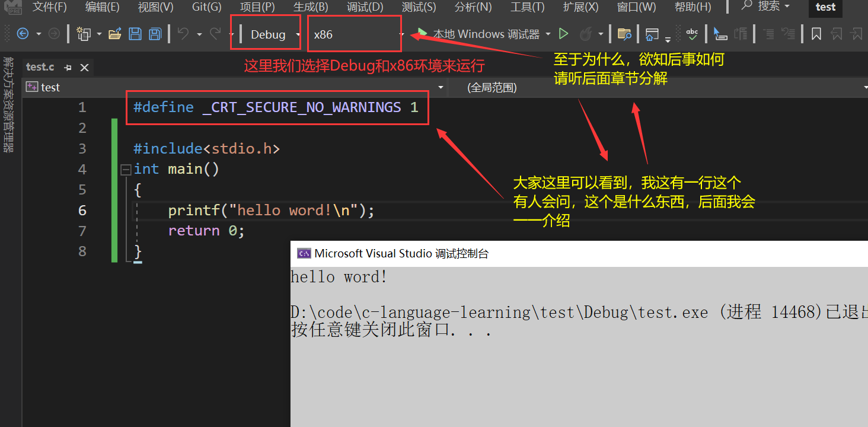Open the 窗口(W) menu

(x=636, y=7)
